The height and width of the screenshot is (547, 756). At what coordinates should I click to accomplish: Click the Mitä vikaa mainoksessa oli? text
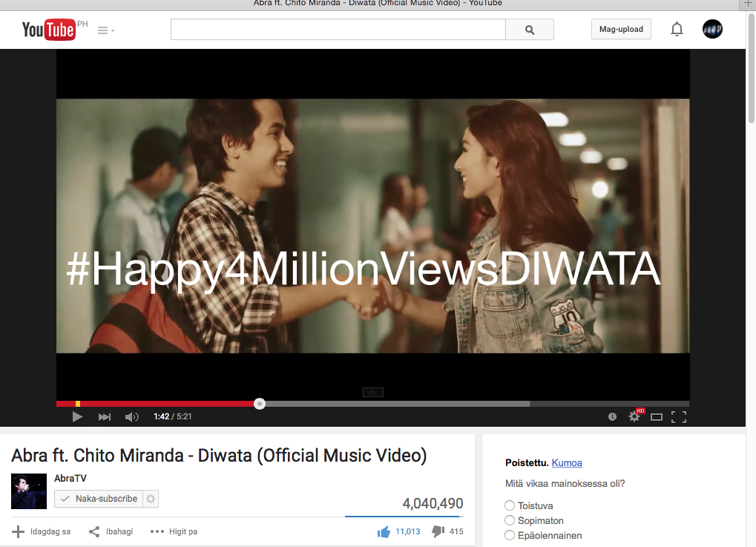coord(565,484)
